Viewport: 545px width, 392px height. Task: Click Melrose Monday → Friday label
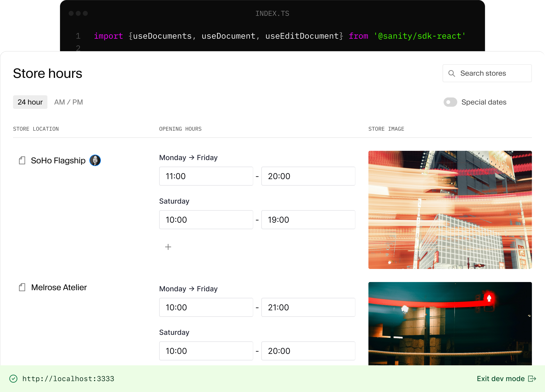pyautogui.click(x=188, y=289)
